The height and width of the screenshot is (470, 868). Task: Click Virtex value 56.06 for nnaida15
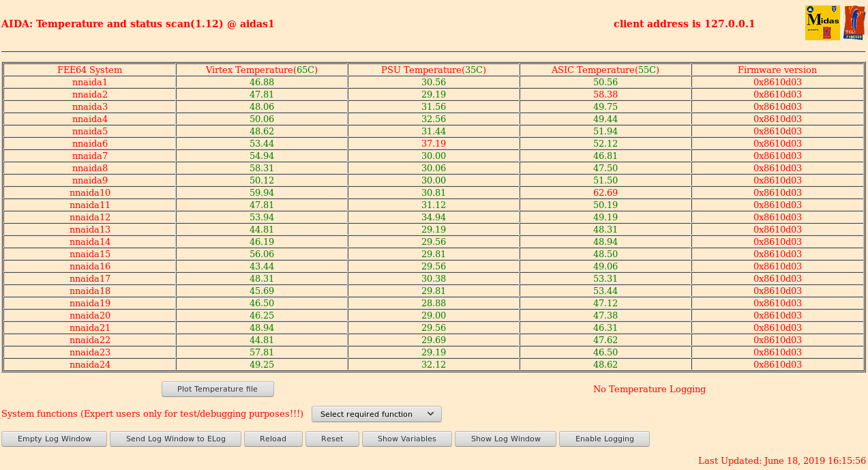(x=262, y=254)
